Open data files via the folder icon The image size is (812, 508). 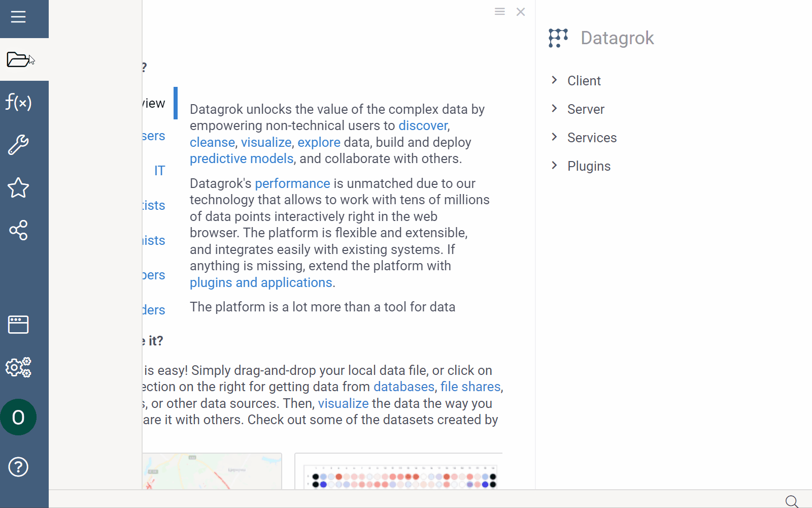pyautogui.click(x=18, y=59)
